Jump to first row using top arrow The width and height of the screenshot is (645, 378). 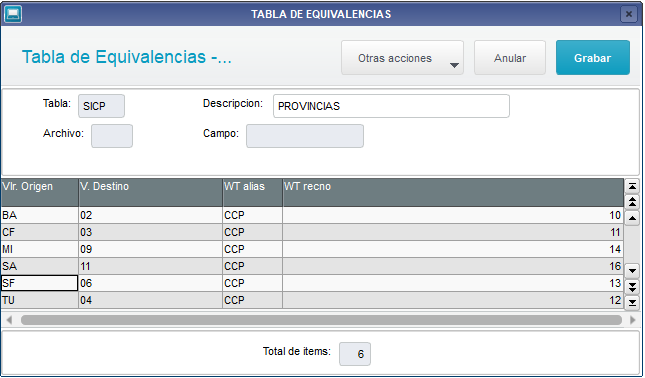point(632,186)
